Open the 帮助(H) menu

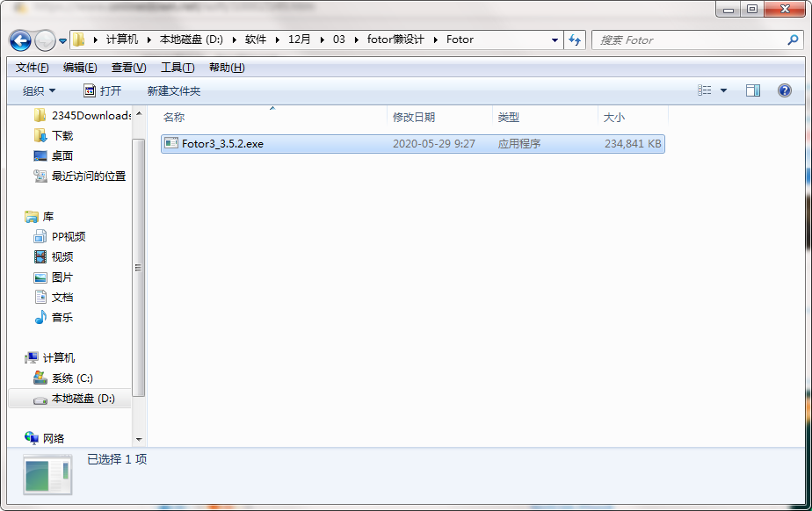point(227,68)
